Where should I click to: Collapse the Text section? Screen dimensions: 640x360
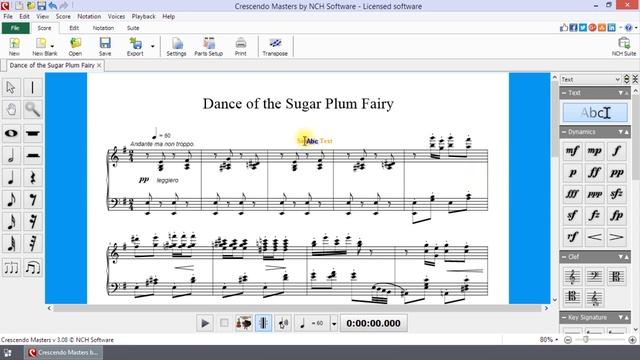point(564,93)
